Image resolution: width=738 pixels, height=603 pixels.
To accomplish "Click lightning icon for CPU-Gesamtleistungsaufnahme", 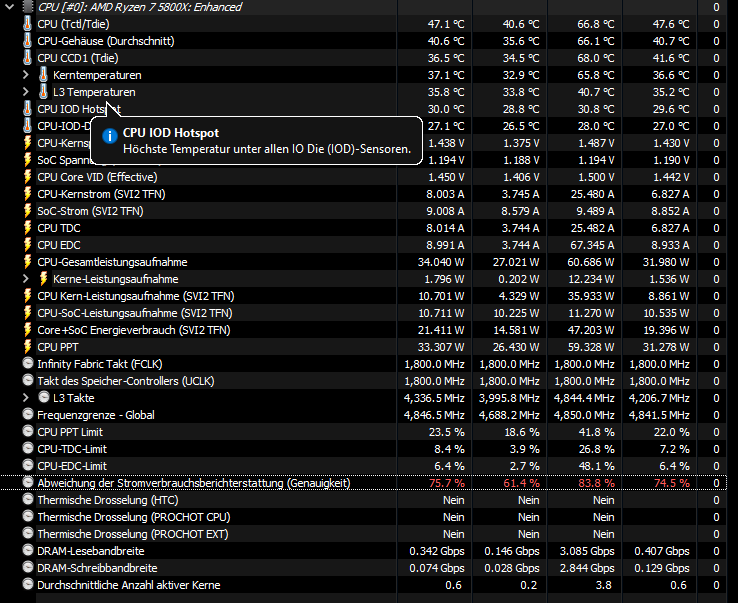I will [28, 262].
